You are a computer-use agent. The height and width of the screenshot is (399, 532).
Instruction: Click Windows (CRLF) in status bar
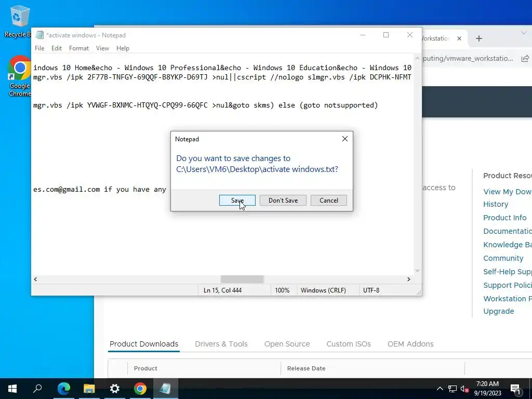point(323,290)
